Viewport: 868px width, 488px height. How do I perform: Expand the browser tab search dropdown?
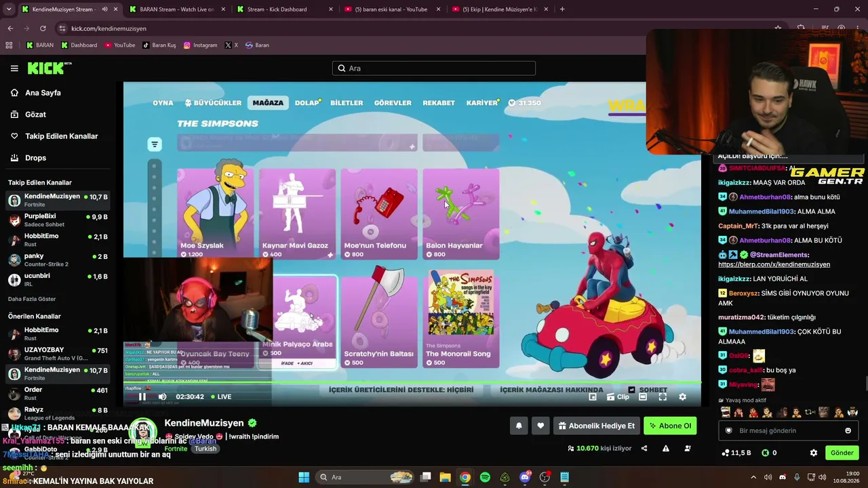click(8, 9)
